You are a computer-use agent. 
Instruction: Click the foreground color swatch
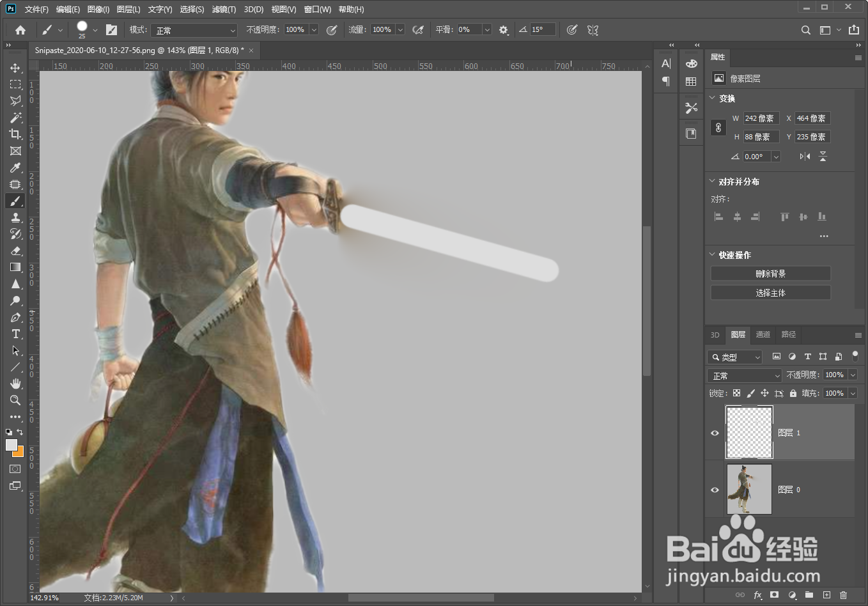click(11, 445)
